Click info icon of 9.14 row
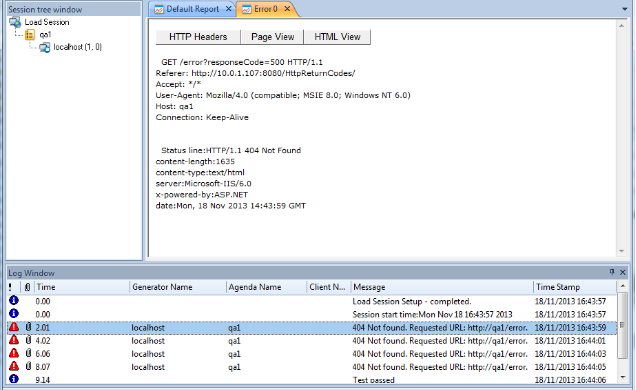 click(14, 379)
